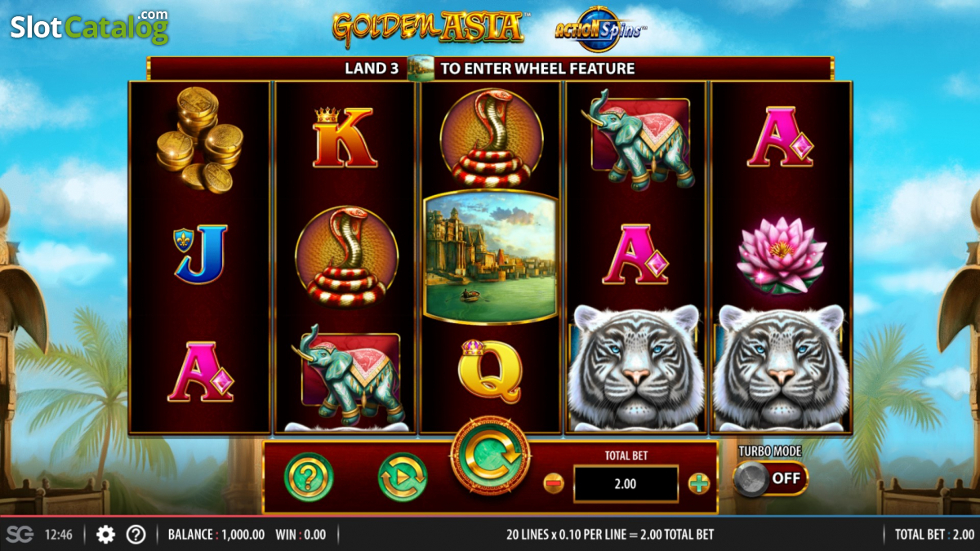Click the green spin button
The height and width of the screenshot is (551, 980).
tap(491, 456)
